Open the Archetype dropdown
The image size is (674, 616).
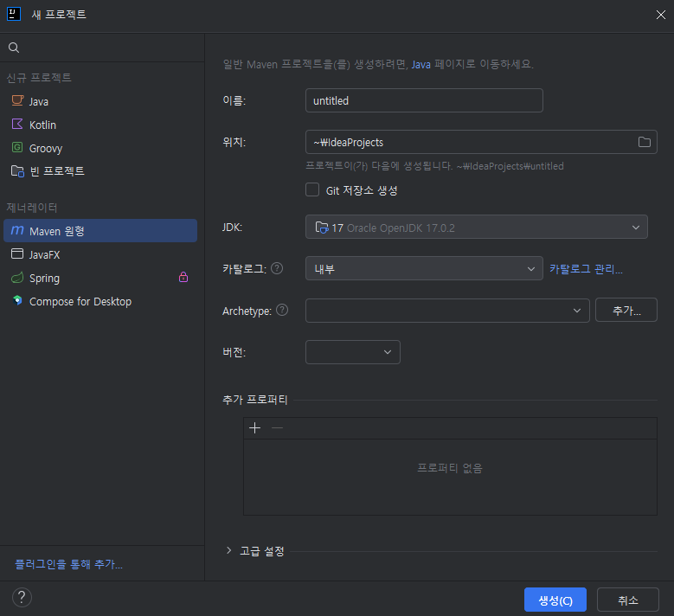click(x=447, y=311)
